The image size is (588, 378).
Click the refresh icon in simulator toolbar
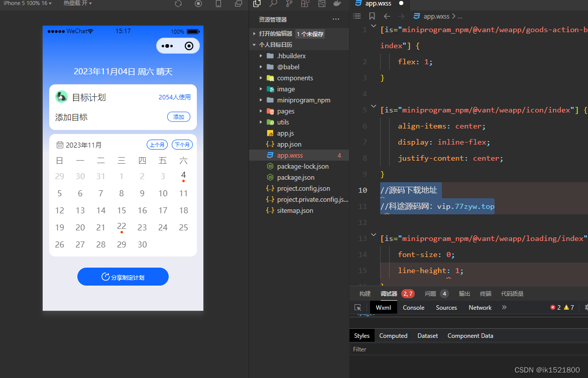click(x=178, y=4)
